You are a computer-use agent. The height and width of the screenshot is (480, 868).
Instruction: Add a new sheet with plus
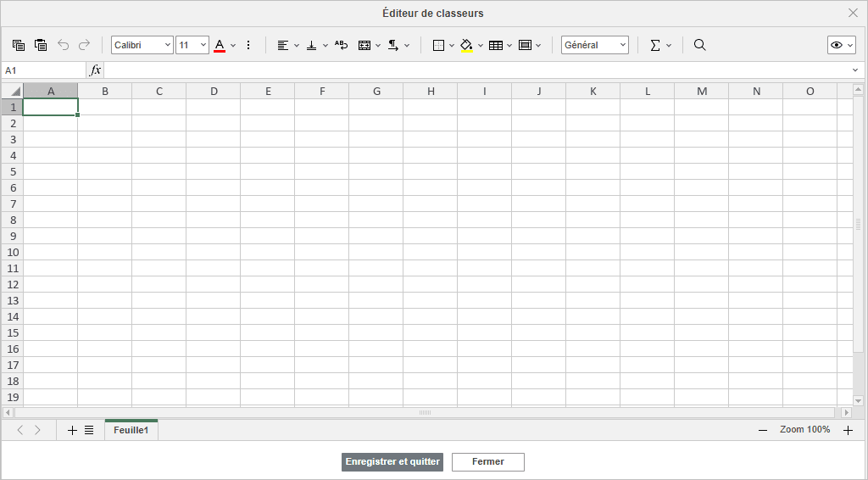tap(72, 430)
